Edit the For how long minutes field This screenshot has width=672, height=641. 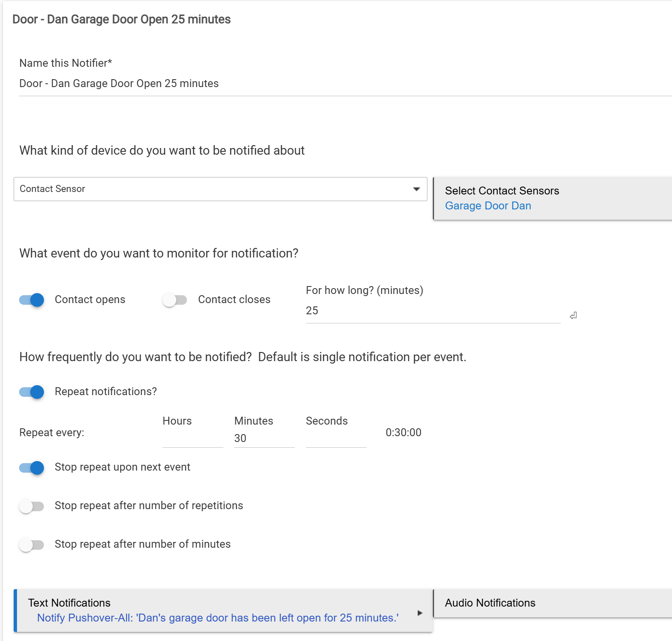[x=432, y=311]
